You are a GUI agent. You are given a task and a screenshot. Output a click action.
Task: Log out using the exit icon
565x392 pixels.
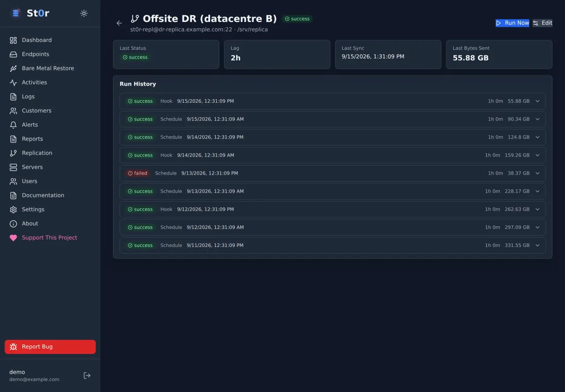[87, 375]
